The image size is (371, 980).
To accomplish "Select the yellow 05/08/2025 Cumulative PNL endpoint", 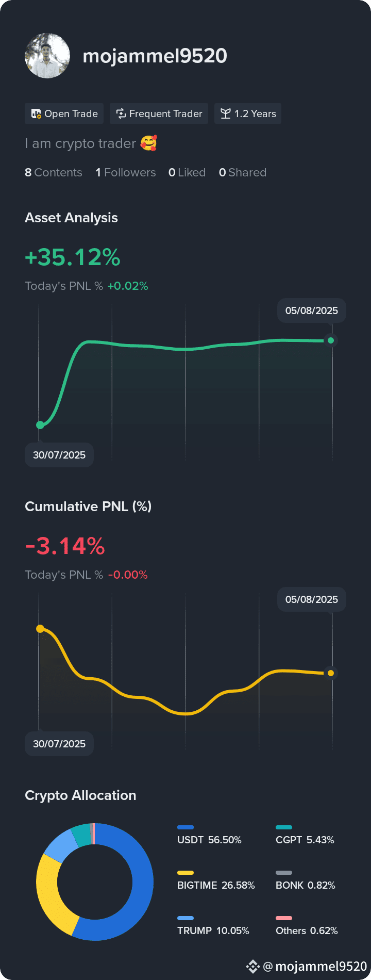I will tap(331, 673).
